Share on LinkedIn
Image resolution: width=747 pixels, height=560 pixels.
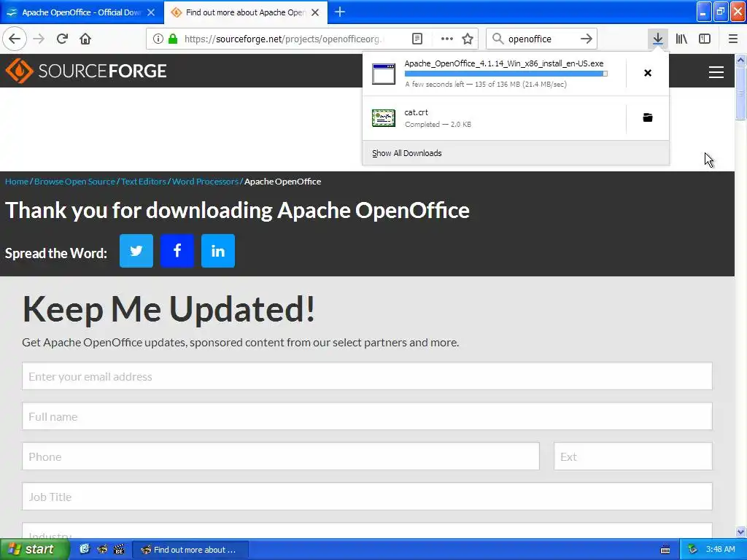(x=218, y=251)
